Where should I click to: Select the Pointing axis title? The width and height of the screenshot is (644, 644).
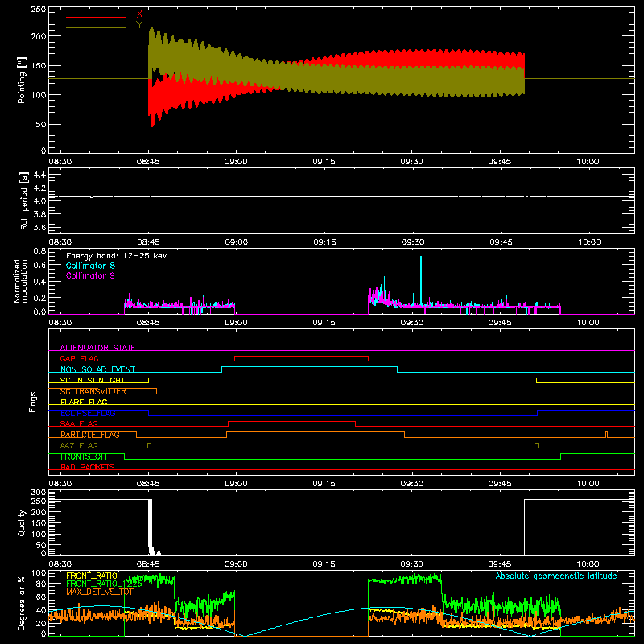click(22, 80)
